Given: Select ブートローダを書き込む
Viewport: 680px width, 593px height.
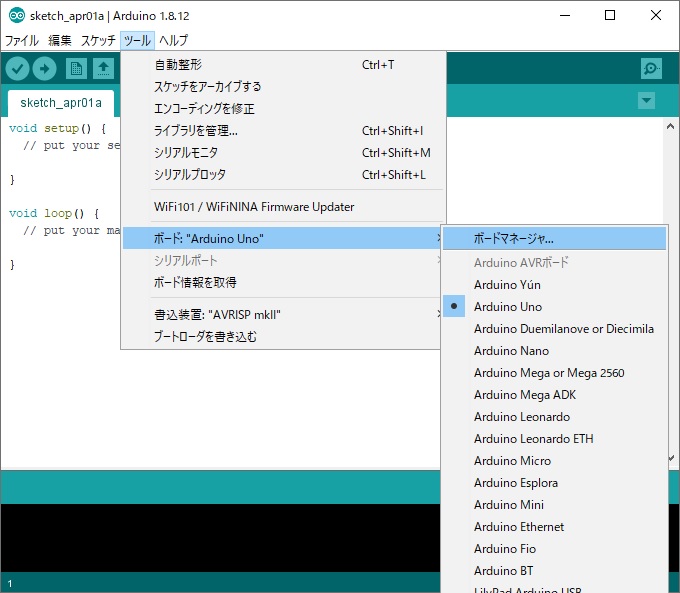Looking at the screenshot, I should point(282,336).
